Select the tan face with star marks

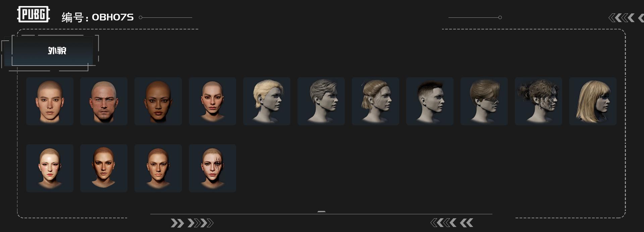104,168
